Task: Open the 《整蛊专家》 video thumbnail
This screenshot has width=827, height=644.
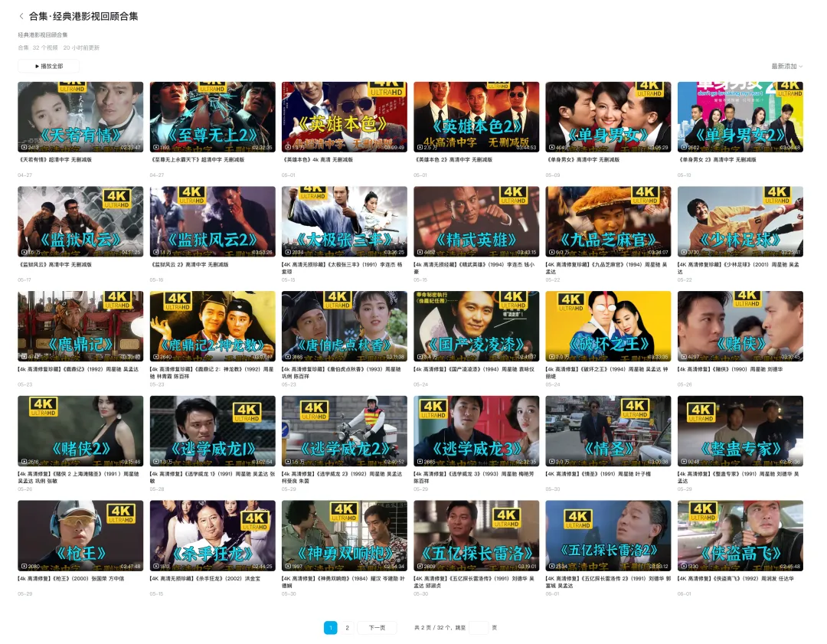Action: [x=740, y=431]
